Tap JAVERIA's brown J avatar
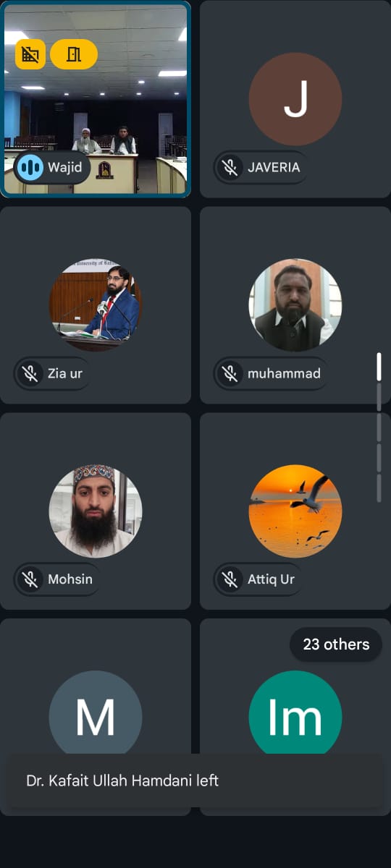The image size is (391, 868). pos(295,99)
